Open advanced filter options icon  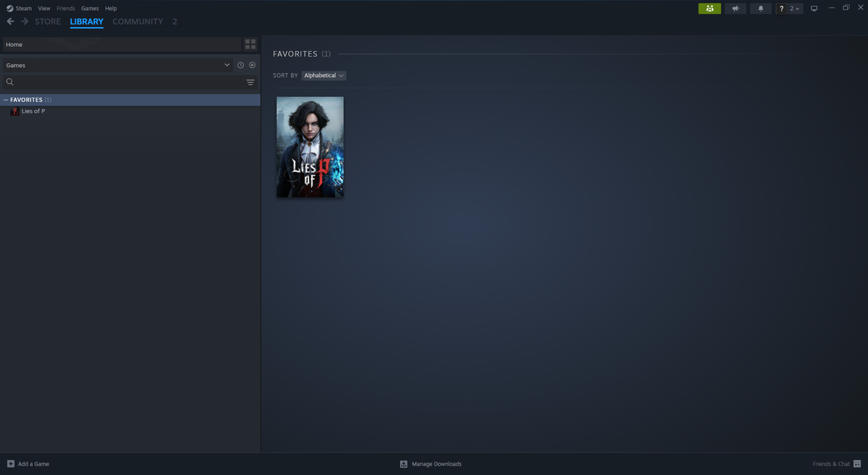click(x=250, y=82)
